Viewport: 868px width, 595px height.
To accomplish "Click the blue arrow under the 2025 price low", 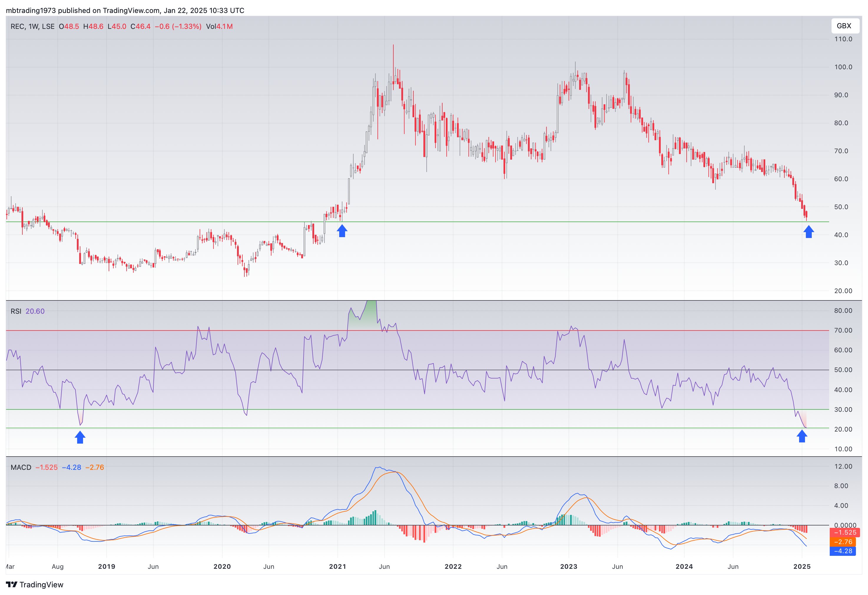I will [809, 232].
